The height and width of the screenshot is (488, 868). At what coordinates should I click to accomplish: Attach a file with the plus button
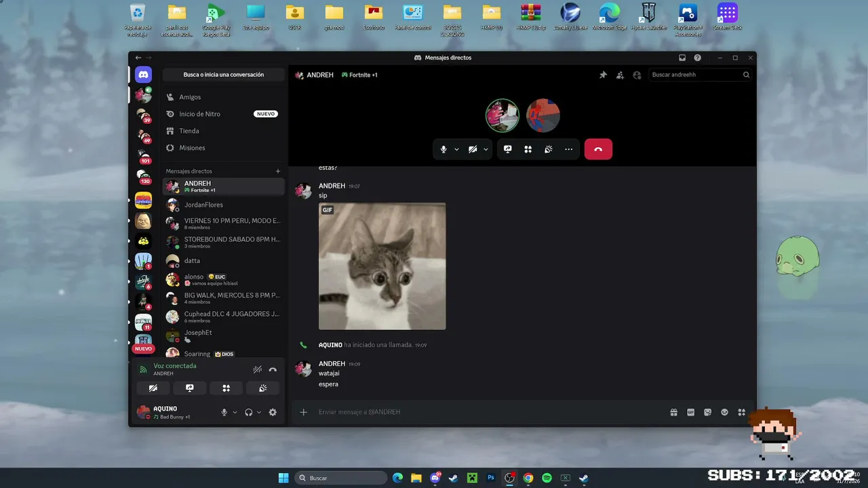304,412
